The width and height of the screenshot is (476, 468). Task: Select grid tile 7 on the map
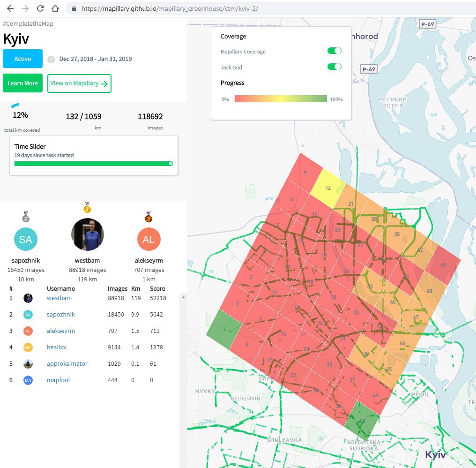pyautogui.click(x=305, y=173)
